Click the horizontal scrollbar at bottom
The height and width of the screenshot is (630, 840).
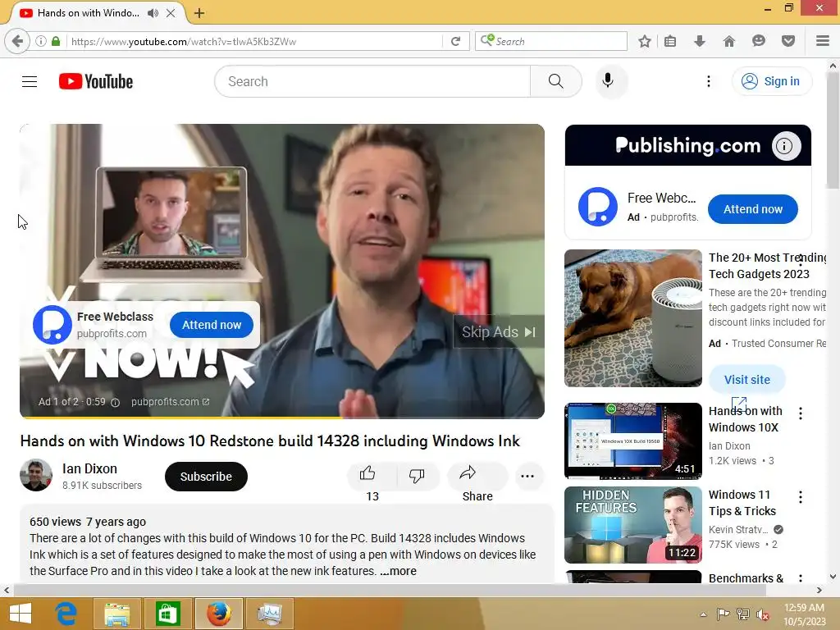390,591
